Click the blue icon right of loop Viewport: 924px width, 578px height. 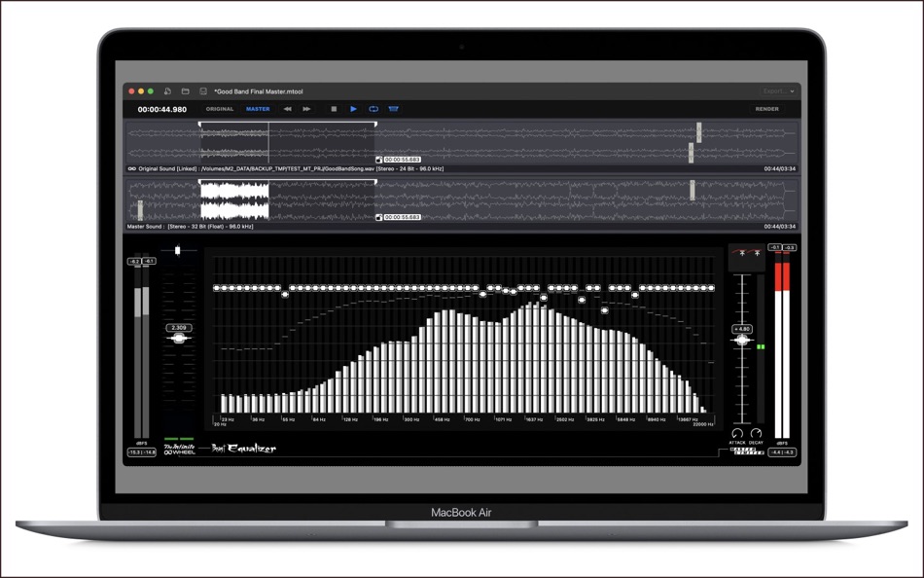point(394,109)
